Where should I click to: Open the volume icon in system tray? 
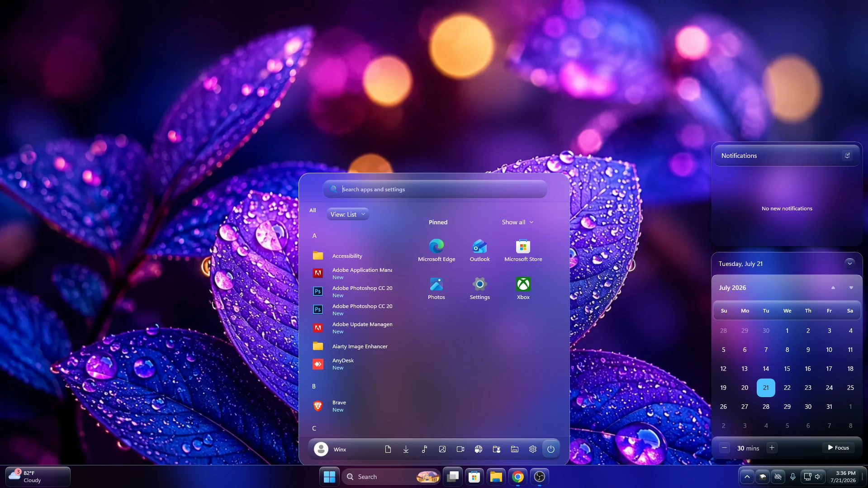[818, 477]
